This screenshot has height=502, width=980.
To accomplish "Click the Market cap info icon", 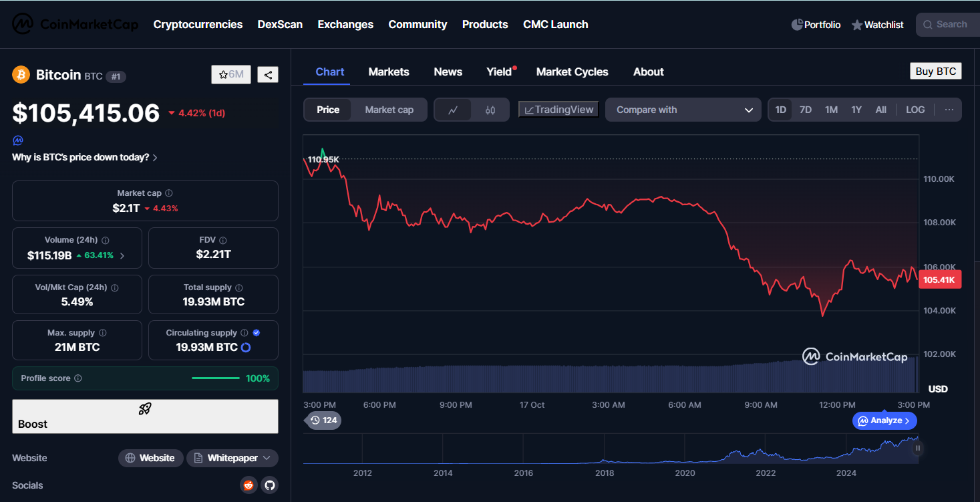I will click(169, 193).
